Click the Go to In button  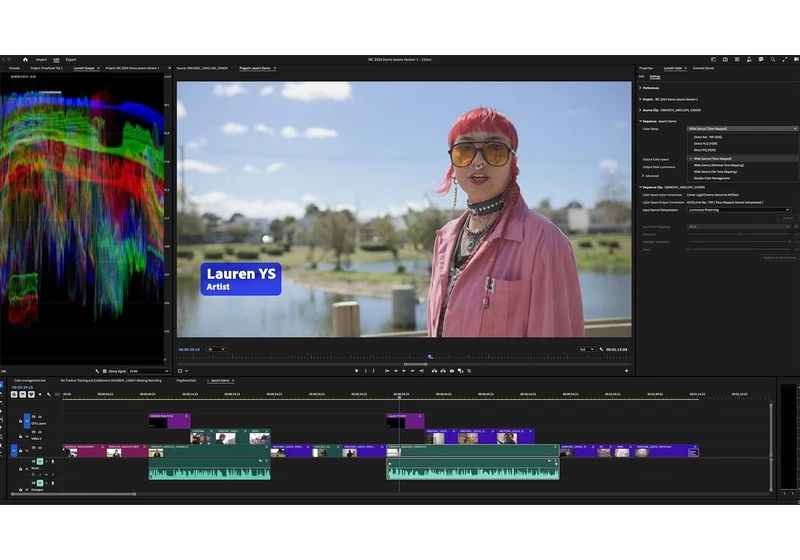click(387, 371)
